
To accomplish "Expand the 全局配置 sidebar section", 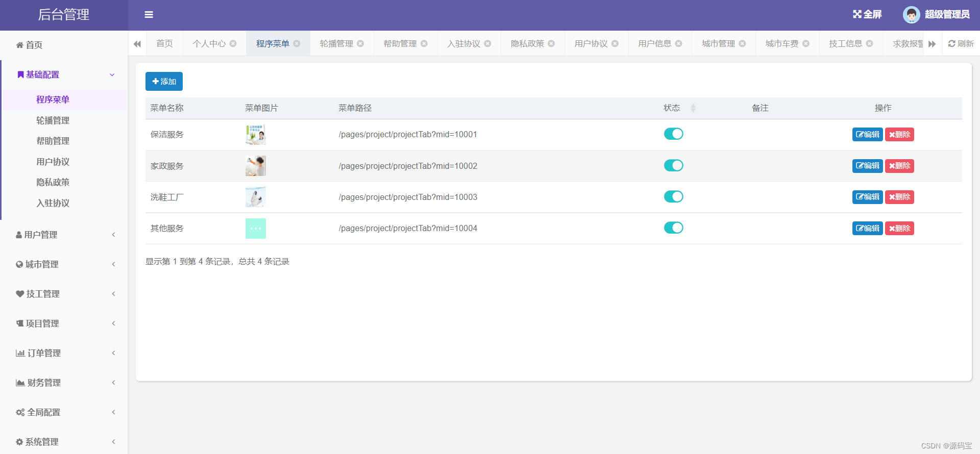I will 64,412.
